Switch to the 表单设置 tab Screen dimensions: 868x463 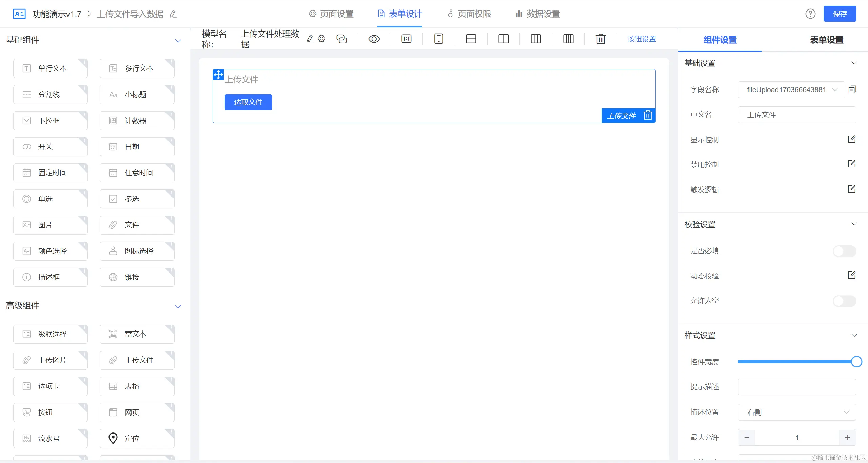click(826, 40)
